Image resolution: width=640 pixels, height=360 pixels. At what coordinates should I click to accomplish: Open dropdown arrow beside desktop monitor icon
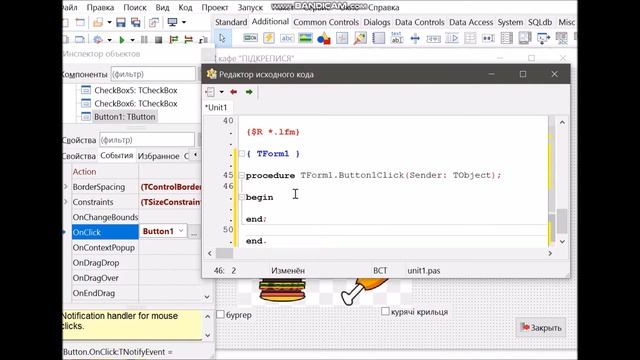(x=184, y=22)
